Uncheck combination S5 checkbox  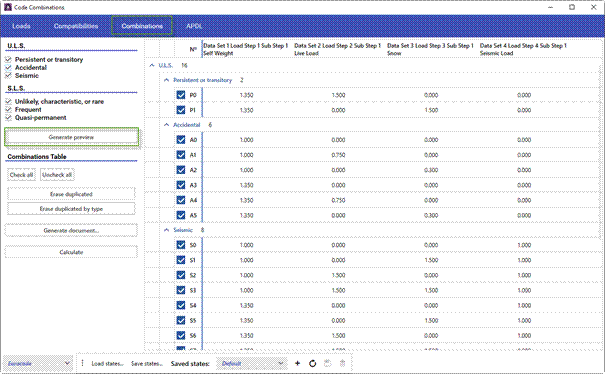click(x=181, y=320)
